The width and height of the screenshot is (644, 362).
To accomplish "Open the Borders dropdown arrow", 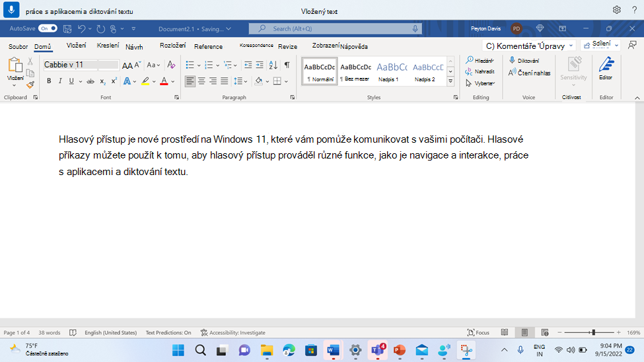I will (286, 81).
